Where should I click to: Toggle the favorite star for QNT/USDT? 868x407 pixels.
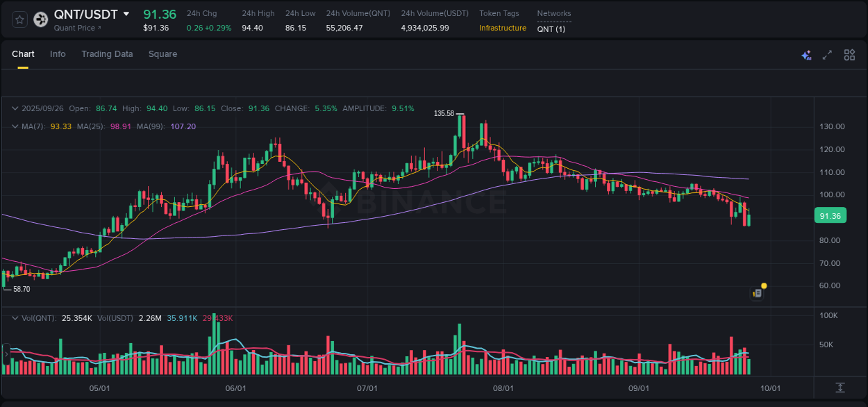click(x=19, y=19)
